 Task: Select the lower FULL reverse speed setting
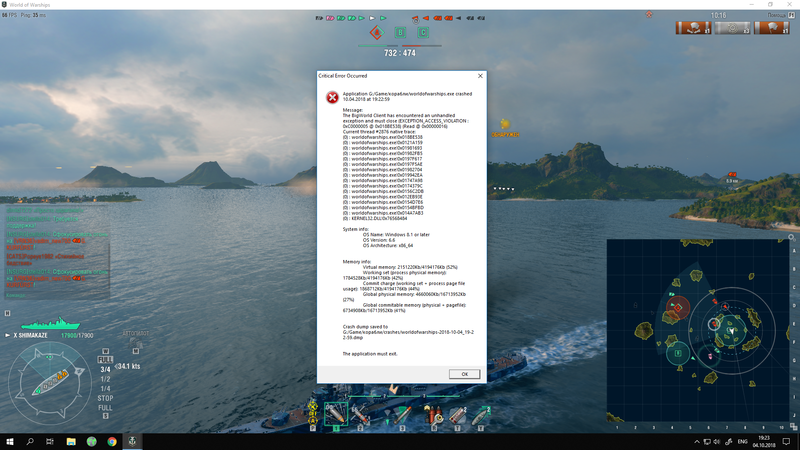click(105, 408)
